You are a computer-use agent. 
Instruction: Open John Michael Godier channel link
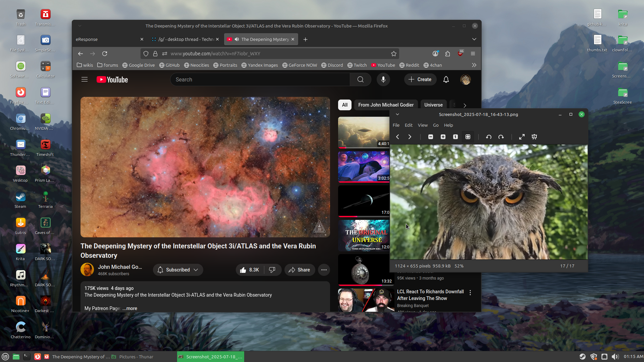pos(120,267)
